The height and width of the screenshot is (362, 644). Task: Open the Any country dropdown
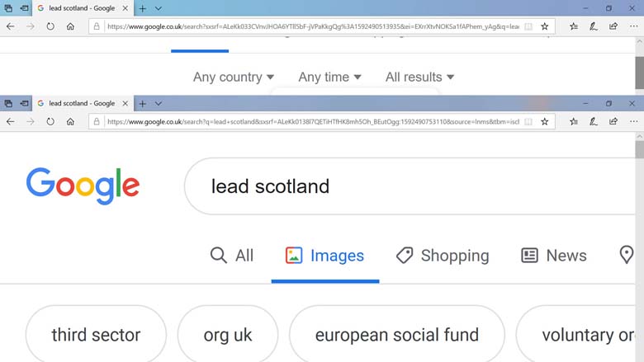[x=233, y=77]
